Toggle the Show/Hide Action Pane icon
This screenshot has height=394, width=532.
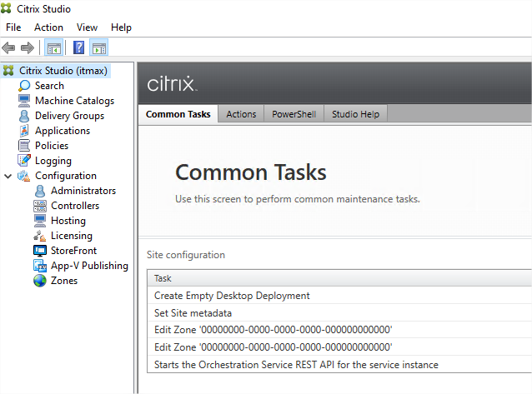click(99, 47)
